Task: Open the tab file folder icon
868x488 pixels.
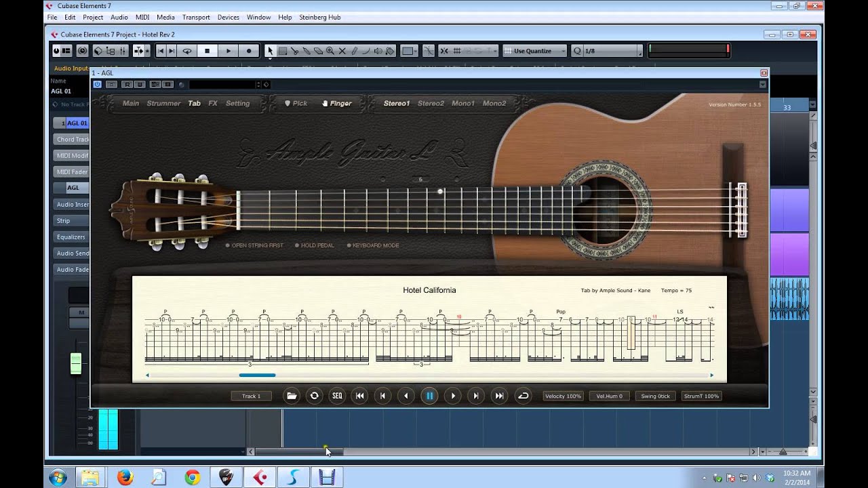Action: pyautogui.click(x=292, y=396)
